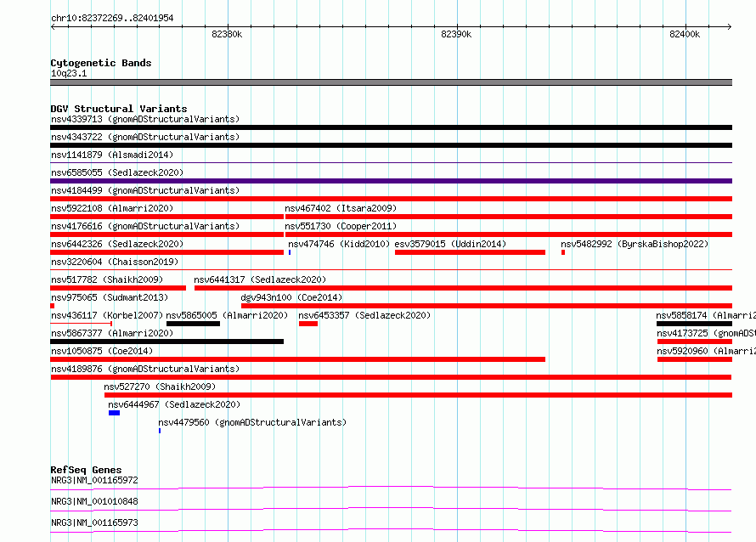
Task: Click the nsv4189876 (gnomADStructuralVariants) label
Action: point(145,369)
